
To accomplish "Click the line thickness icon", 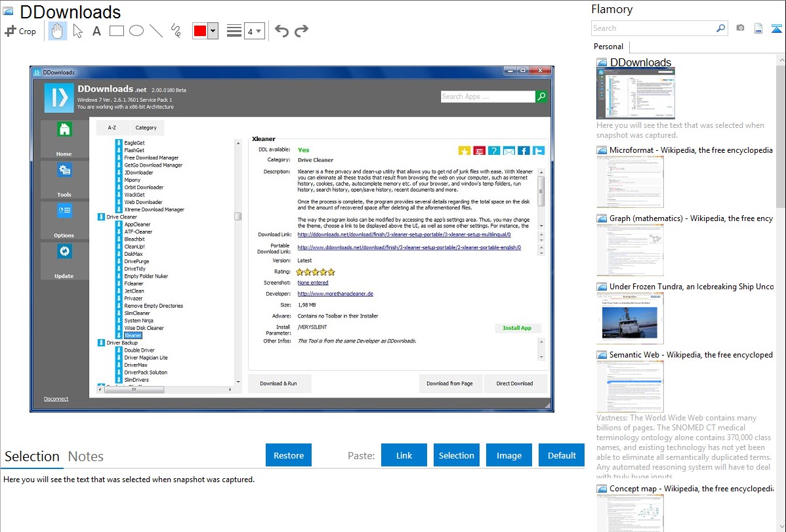I will coord(234,31).
